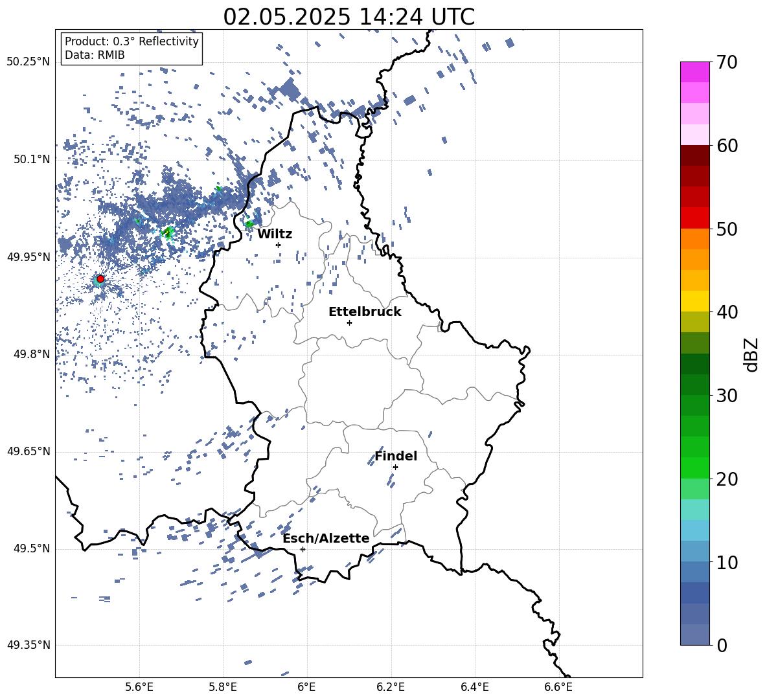The height and width of the screenshot is (700, 767).
Task: Click the 49.8°N latitude tick label
Action: point(31,354)
